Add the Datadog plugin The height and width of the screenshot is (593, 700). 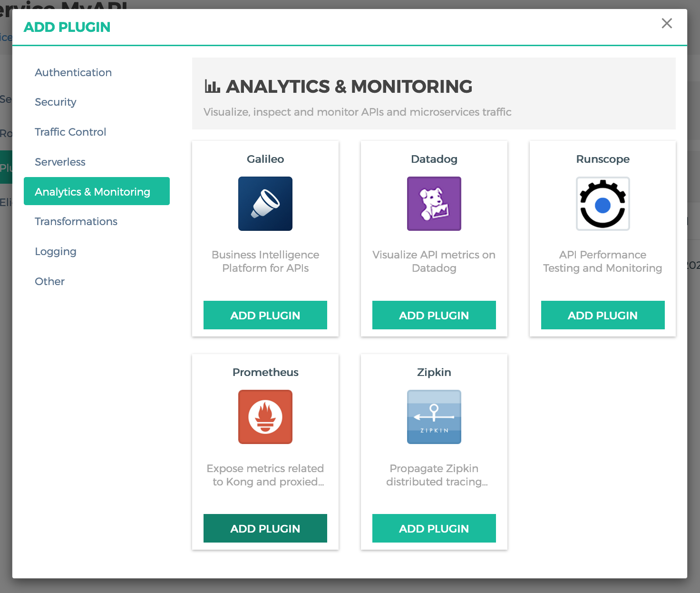(434, 315)
